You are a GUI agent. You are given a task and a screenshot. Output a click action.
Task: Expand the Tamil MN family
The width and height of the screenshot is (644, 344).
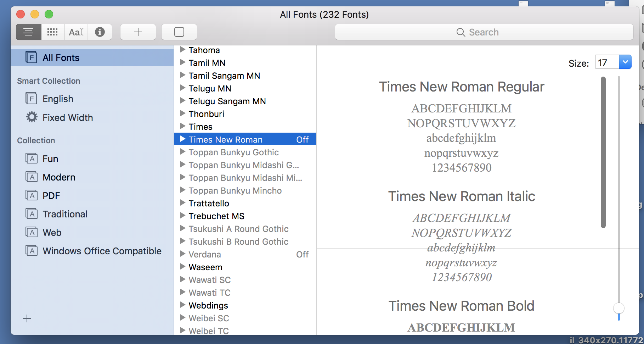[183, 62]
